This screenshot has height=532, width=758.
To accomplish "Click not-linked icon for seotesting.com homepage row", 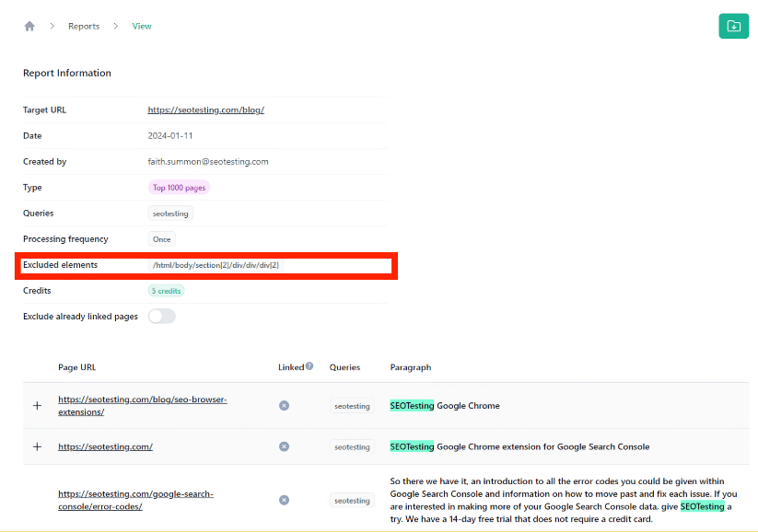I will (x=285, y=446).
